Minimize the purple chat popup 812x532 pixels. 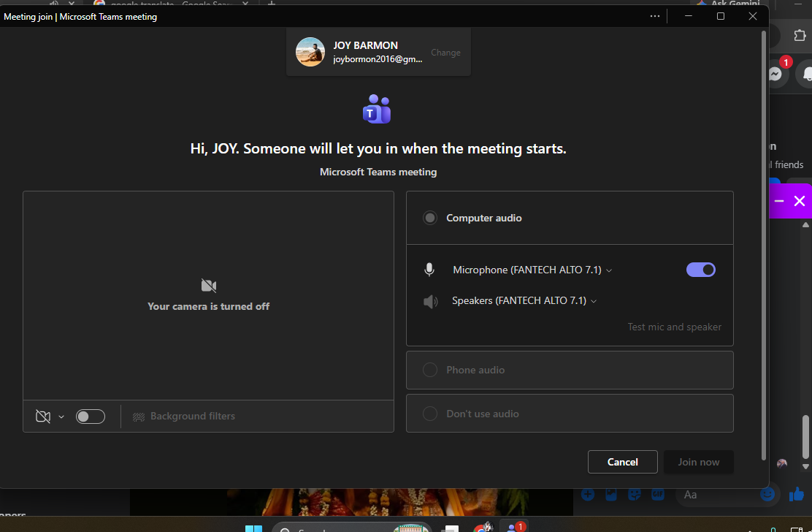click(x=779, y=201)
